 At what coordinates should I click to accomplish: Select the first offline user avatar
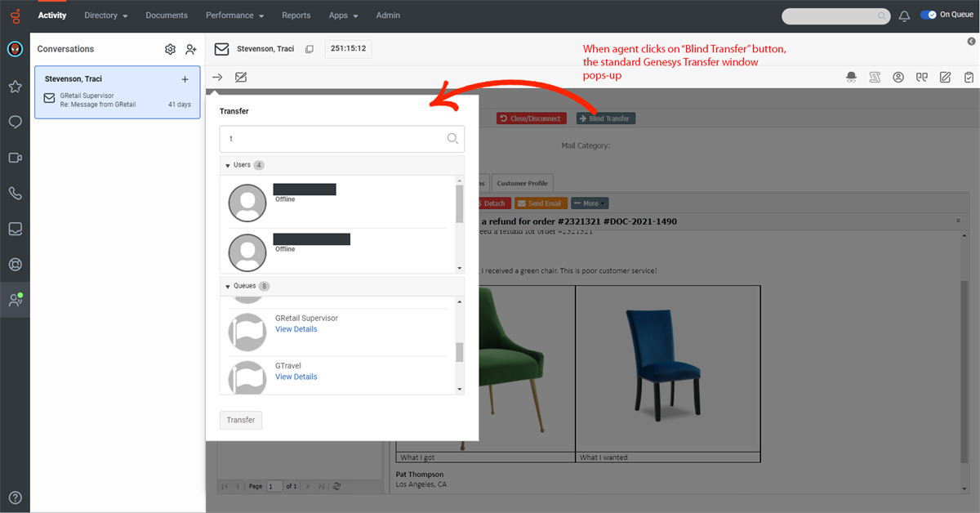[247, 203]
